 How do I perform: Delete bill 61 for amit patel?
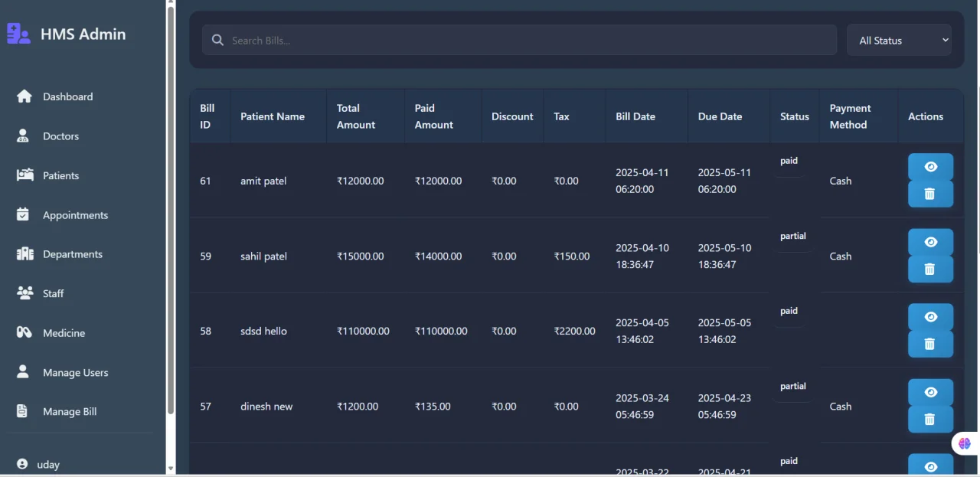pyautogui.click(x=930, y=194)
